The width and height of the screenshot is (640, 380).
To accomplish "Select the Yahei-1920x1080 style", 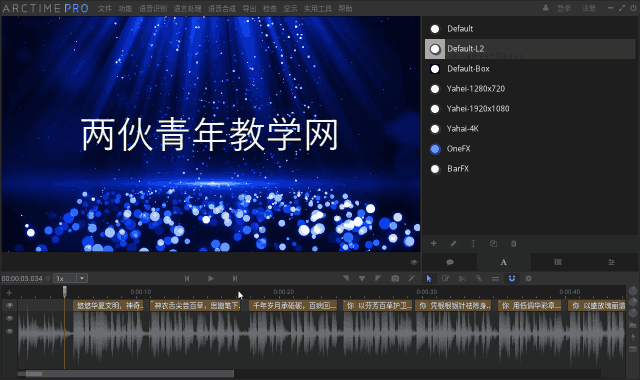I will [x=530, y=109].
